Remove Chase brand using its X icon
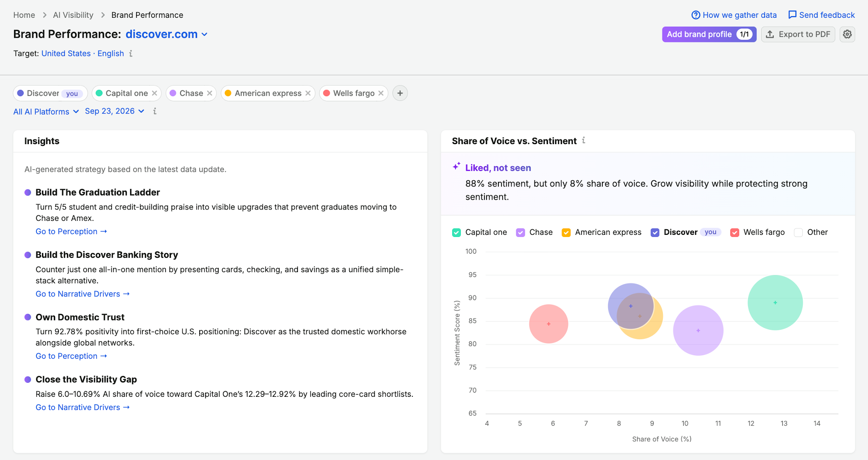The image size is (868, 460). (209, 93)
